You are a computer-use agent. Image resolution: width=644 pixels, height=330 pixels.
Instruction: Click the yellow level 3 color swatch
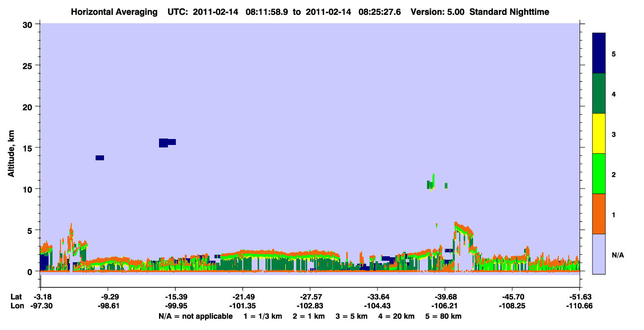[599, 134]
